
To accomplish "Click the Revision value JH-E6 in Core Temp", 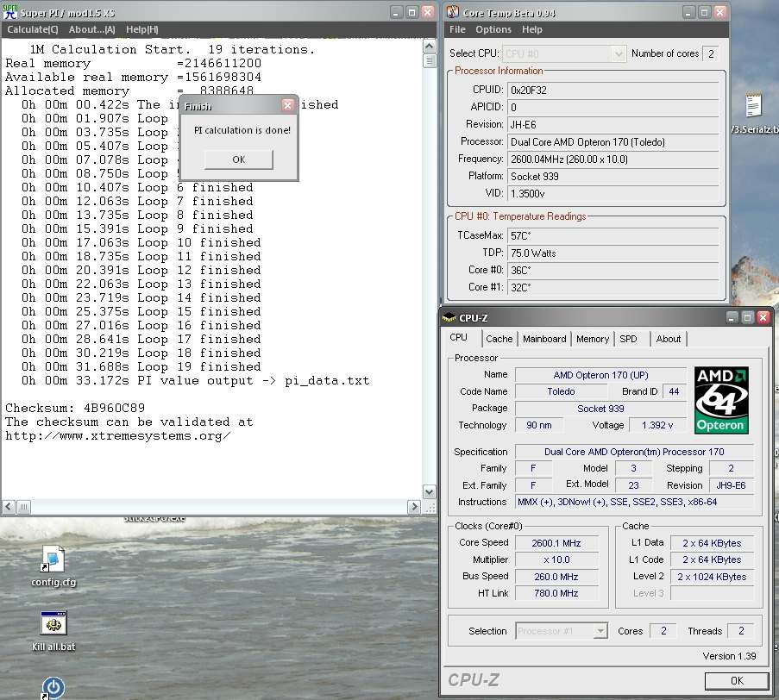I will pyautogui.click(x=613, y=125).
